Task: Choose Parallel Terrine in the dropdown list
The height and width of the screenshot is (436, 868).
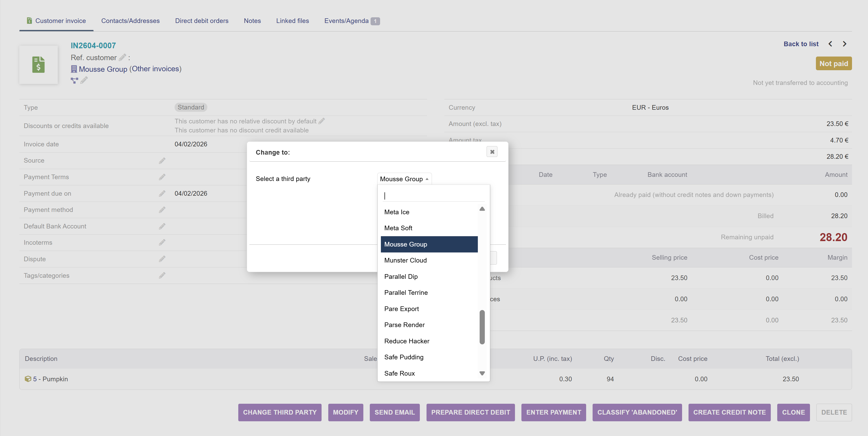Action: coord(406,292)
